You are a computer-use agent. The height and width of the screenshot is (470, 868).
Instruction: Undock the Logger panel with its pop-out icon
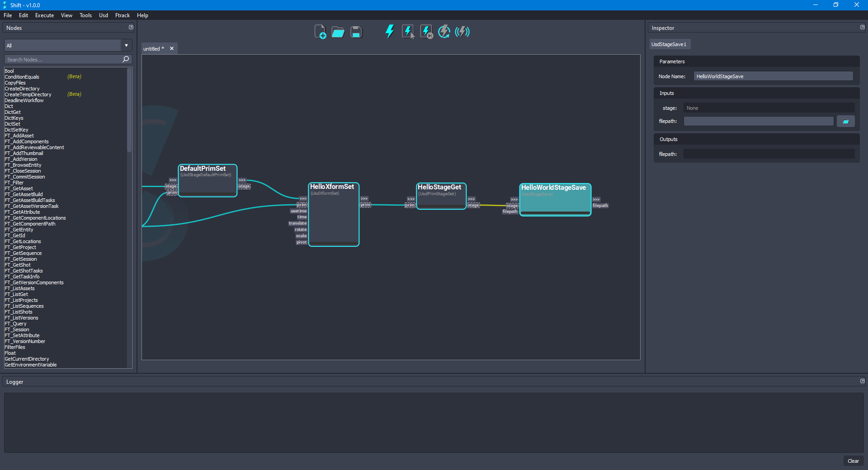coord(862,381)
